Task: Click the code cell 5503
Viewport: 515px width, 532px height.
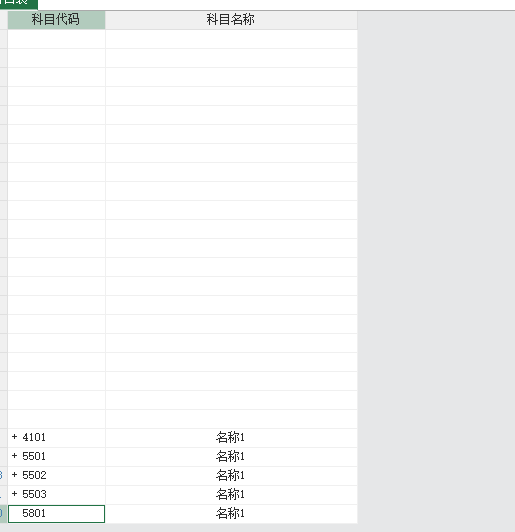Action: pos(56,495)
